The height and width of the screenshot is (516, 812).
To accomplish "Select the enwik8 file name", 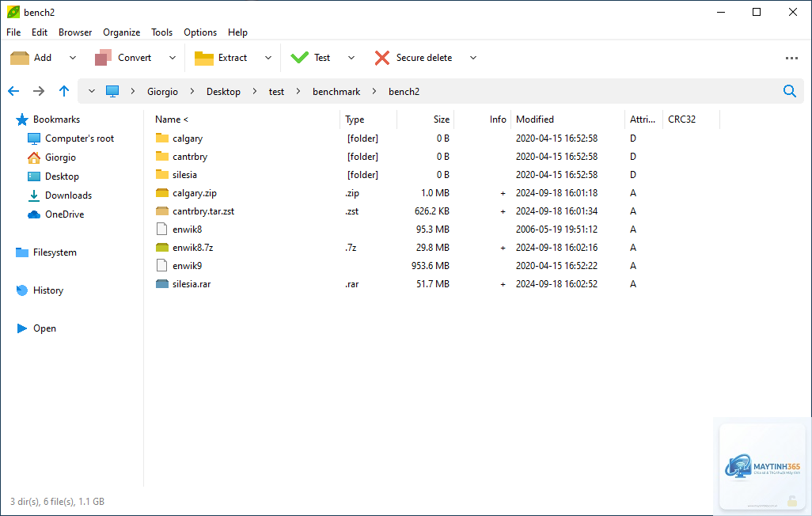I will tap(187, 229).
